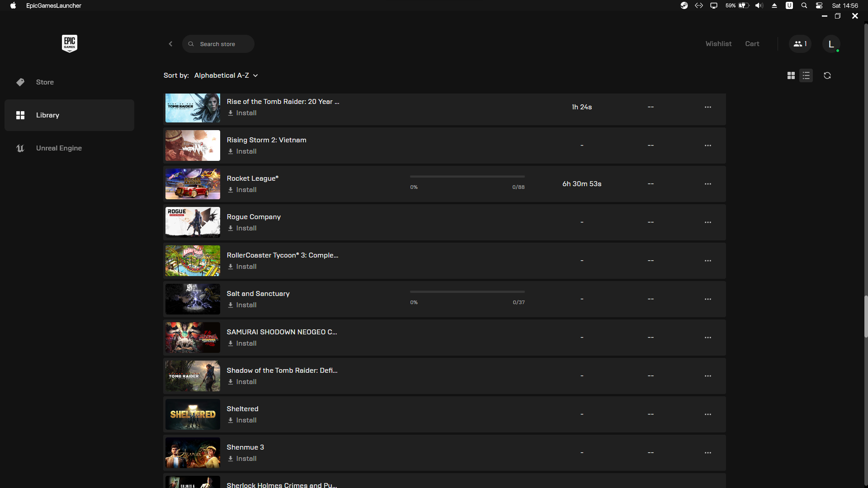Open the Store section
The image size is (868, 488).
[x=45, y=82]
